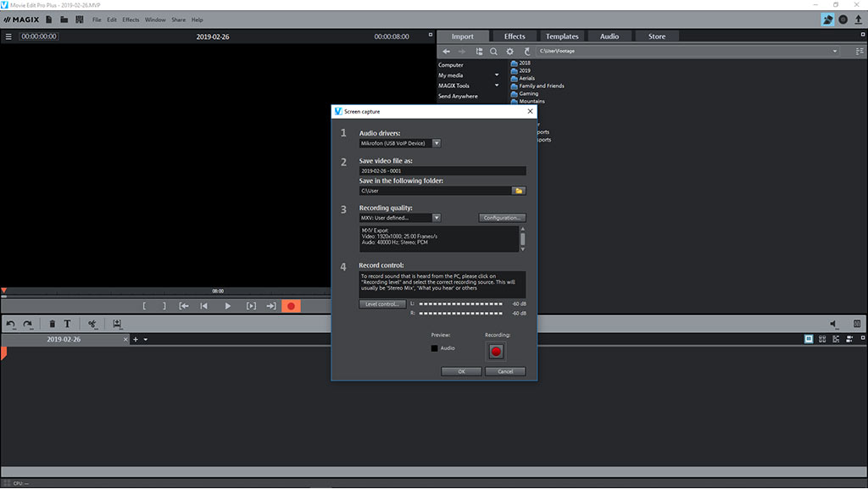Click the insert mode icon on timeline toolbar
The image size is (868, 489).
pyautogui.click(x=117, y=324)
